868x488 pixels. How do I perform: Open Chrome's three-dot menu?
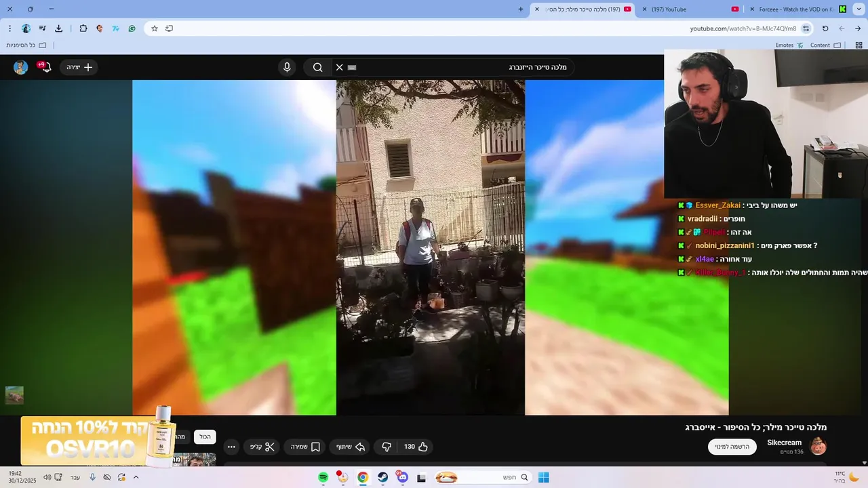point(9,28)
